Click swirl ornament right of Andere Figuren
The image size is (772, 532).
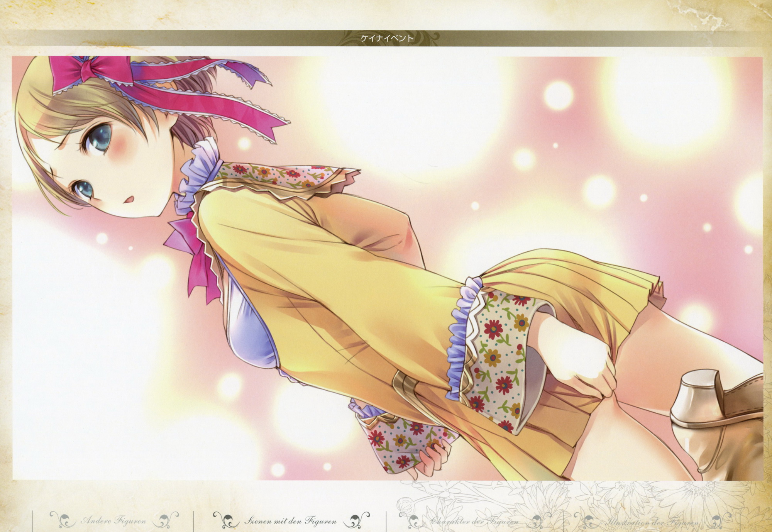[x=166, y=520]
